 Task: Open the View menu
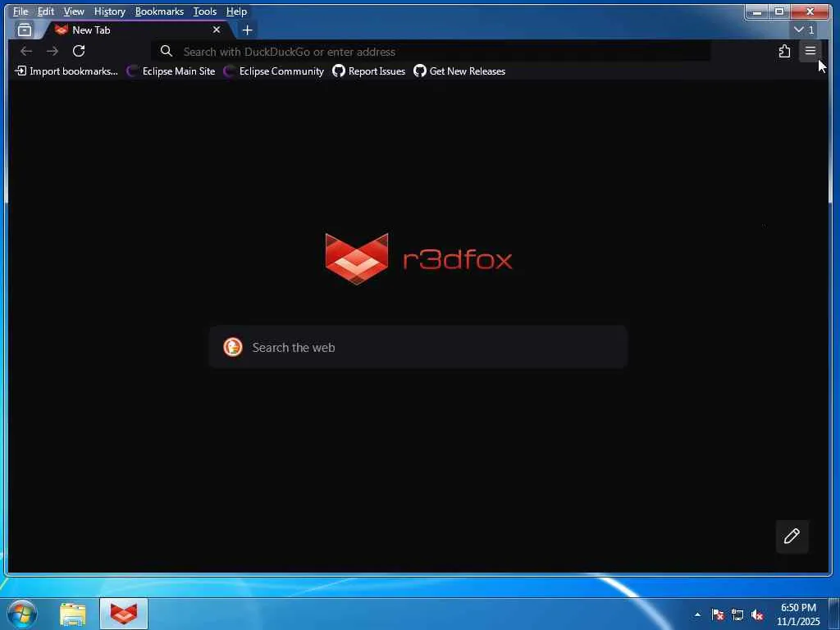click(x=73, y=11)
